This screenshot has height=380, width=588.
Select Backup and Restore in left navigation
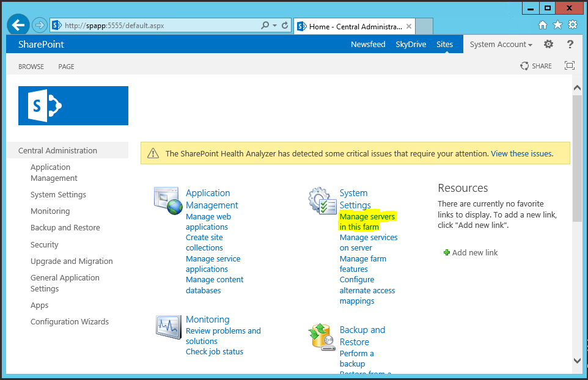(x=65, y=227)
